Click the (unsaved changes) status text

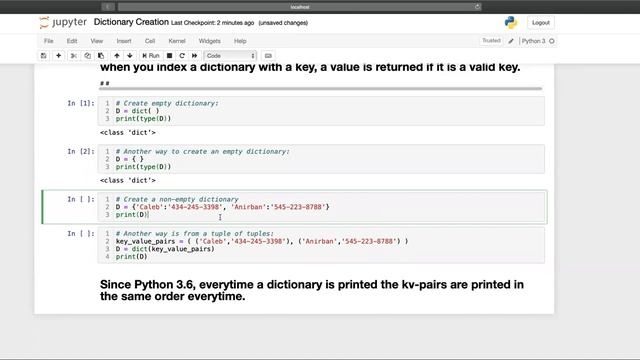(283, 23)
